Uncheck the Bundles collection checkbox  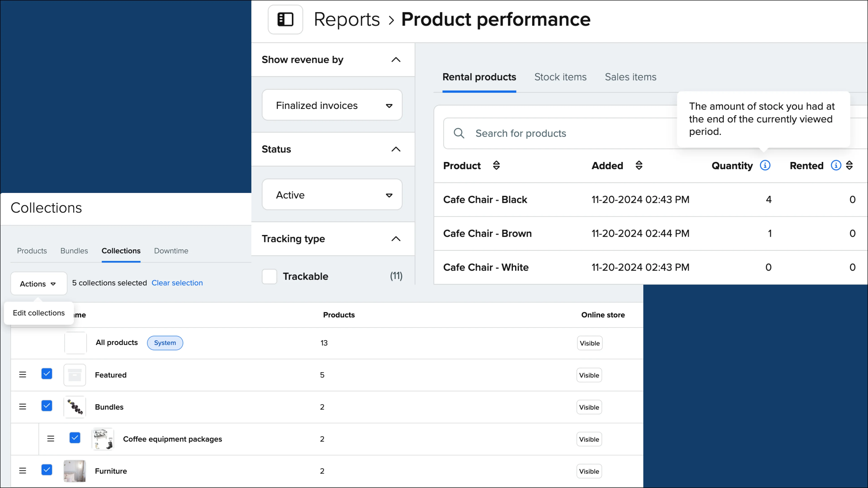click(47, 406)
